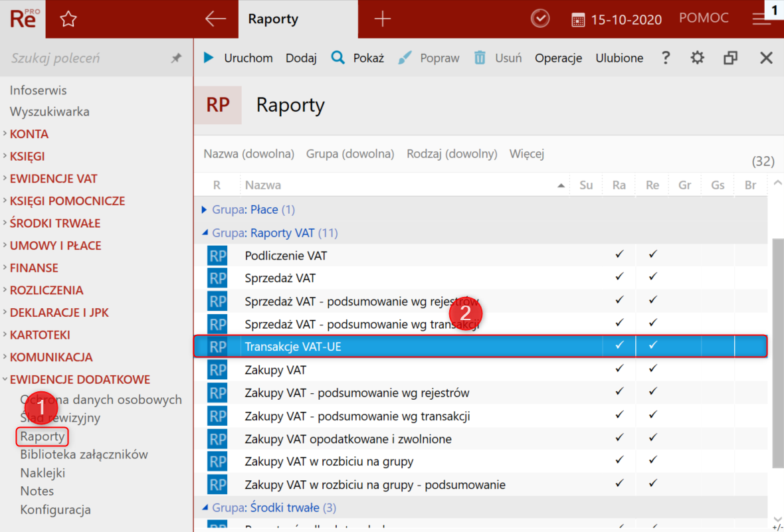Click the back arrow icon
The height and width of the screenshot is (532, 784).
(x=215, y=19)
